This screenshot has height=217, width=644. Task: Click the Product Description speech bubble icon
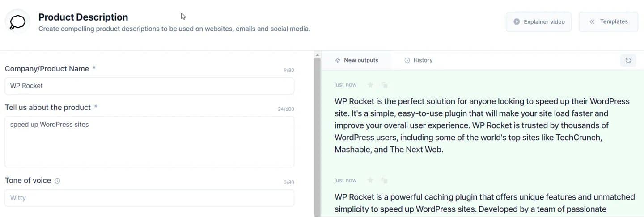[x=17, y=22]
